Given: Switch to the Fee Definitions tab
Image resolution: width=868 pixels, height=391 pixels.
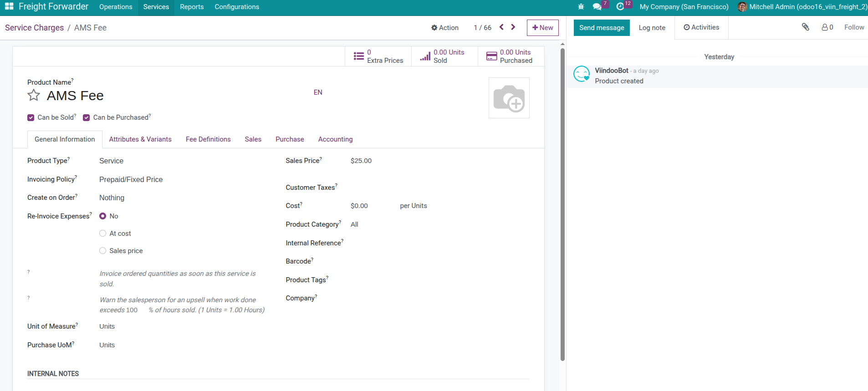Looking at the screenshot, I should (x=208, y=139).
